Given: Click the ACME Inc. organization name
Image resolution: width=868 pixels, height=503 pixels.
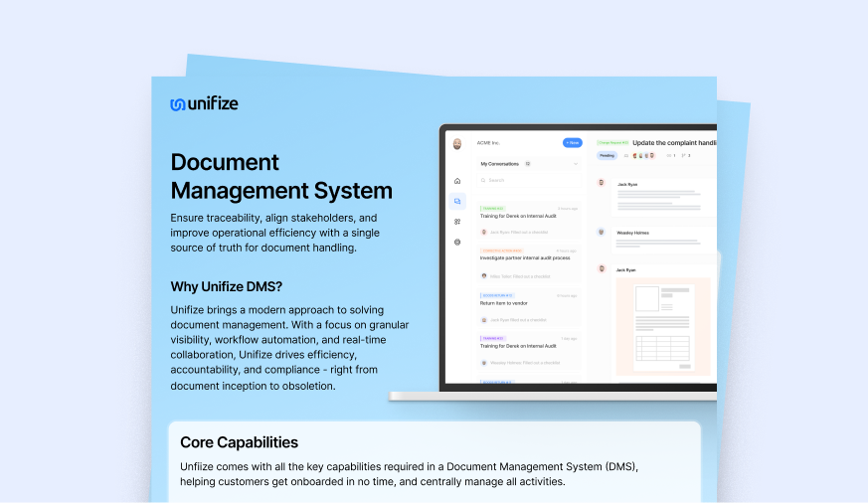Looking at the screenshot, I should (x=488, y=143).
